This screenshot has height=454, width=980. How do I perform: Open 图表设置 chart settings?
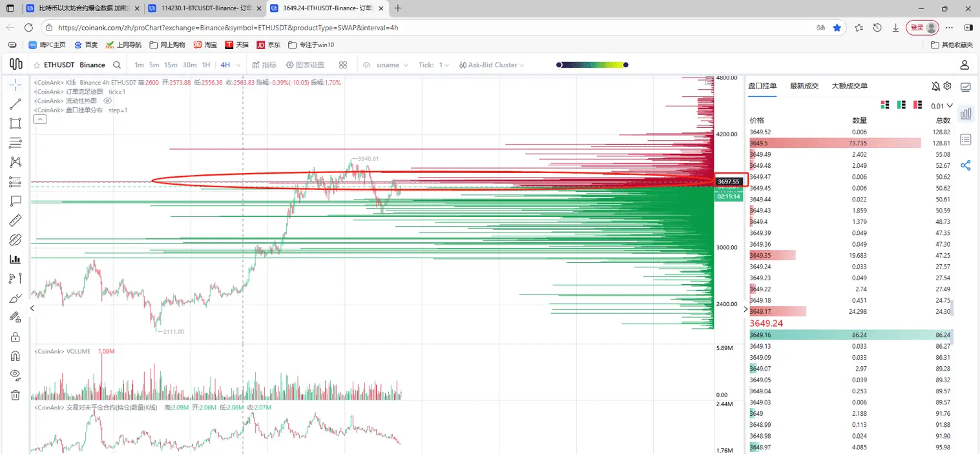coord(305,65)
